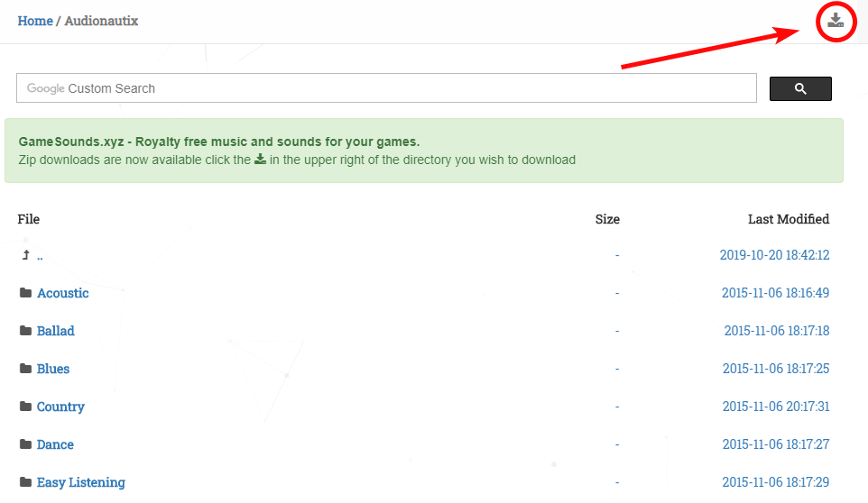Image resolution: width=868 pixels, height=503 pixels.
Task: Click the GameSounds.xyz royalty free heading
Action: pos(219,142)
